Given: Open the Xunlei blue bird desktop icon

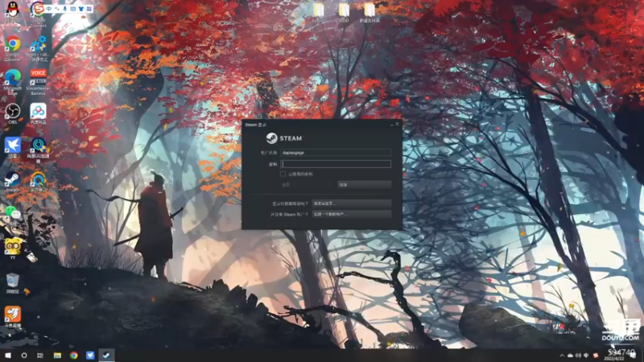Looking at the screenshot, I should [13, 146].
